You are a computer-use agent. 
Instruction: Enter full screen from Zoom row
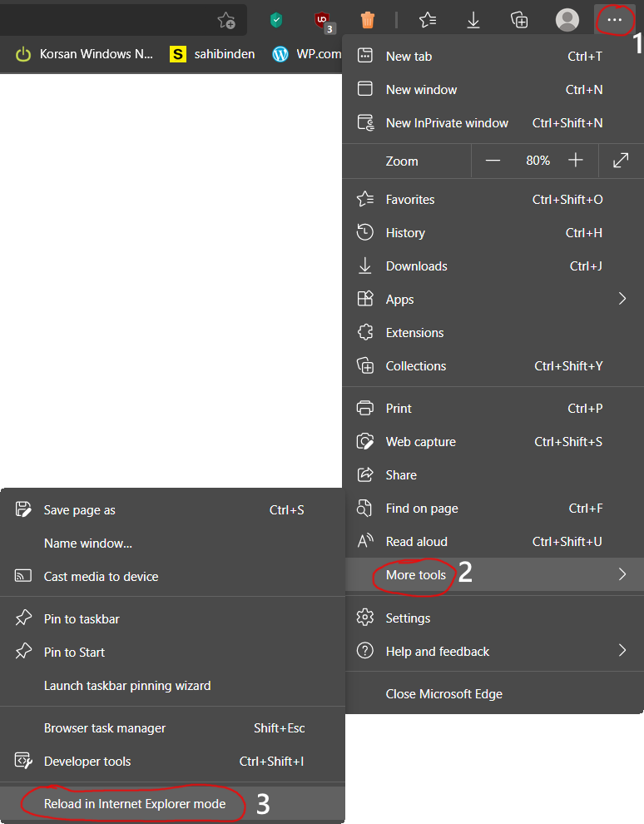click(621, 161)
